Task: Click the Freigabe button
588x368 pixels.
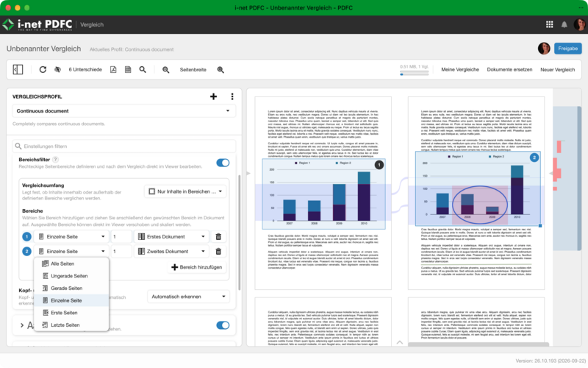Action: tap(567, 49)
